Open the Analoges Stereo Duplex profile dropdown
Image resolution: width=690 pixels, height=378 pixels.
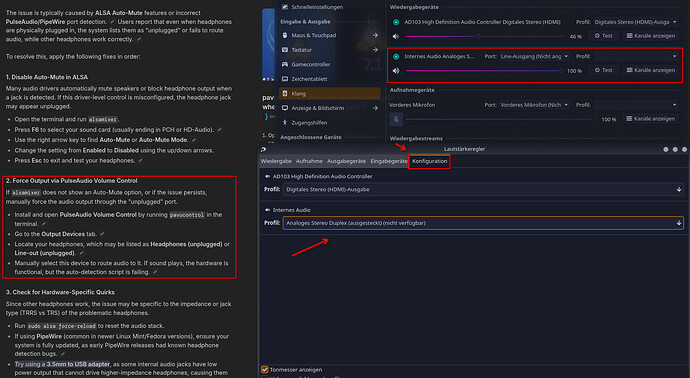[483, 223]
